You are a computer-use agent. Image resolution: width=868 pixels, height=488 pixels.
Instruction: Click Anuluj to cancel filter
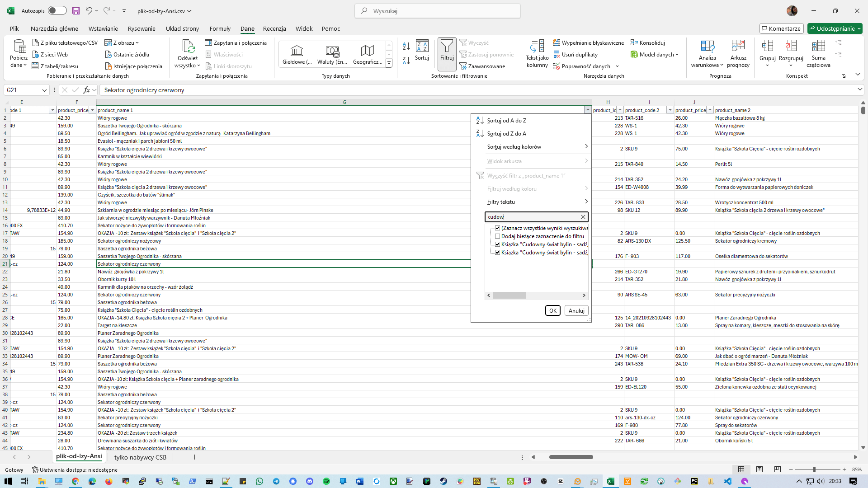tap(576, 311)
